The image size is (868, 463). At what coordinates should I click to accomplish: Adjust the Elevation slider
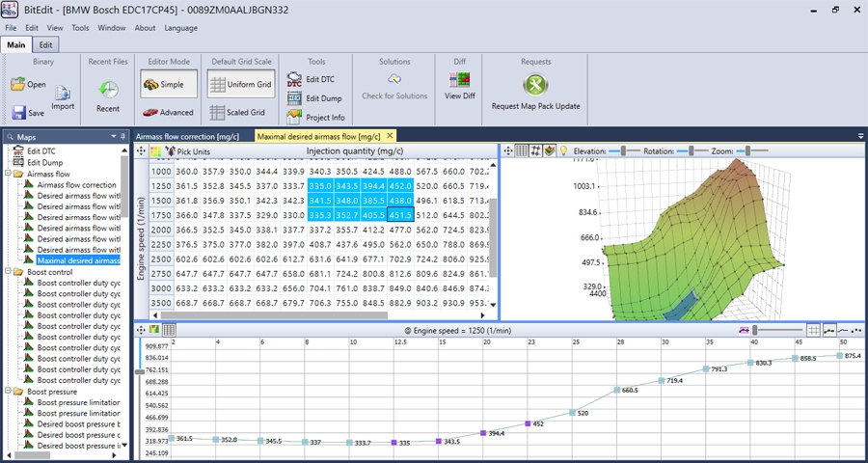coord(624,150)
